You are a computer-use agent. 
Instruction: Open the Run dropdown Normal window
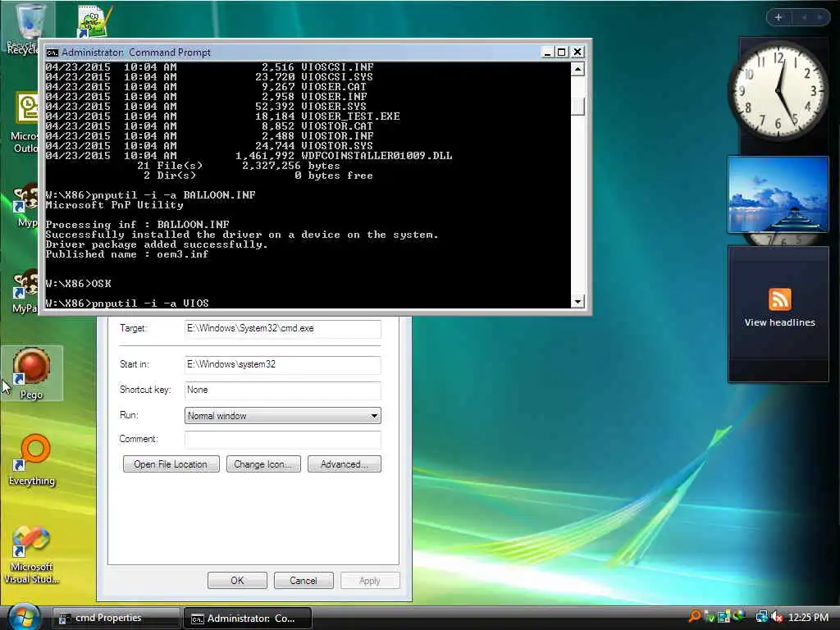[x=282, y=416]
